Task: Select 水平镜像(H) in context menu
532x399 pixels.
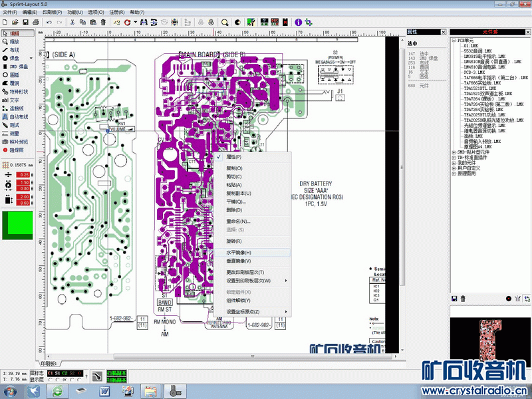Action: (x=253, y=253)
